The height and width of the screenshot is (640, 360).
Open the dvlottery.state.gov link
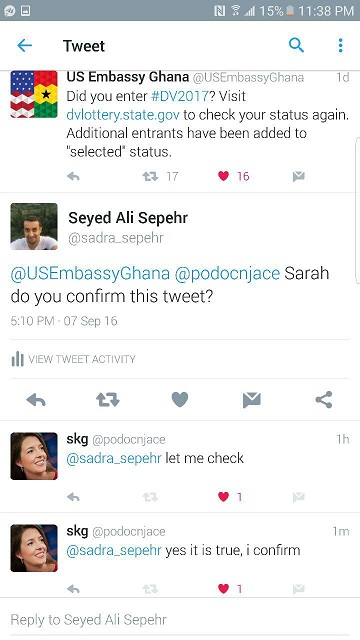coord(123,115)
